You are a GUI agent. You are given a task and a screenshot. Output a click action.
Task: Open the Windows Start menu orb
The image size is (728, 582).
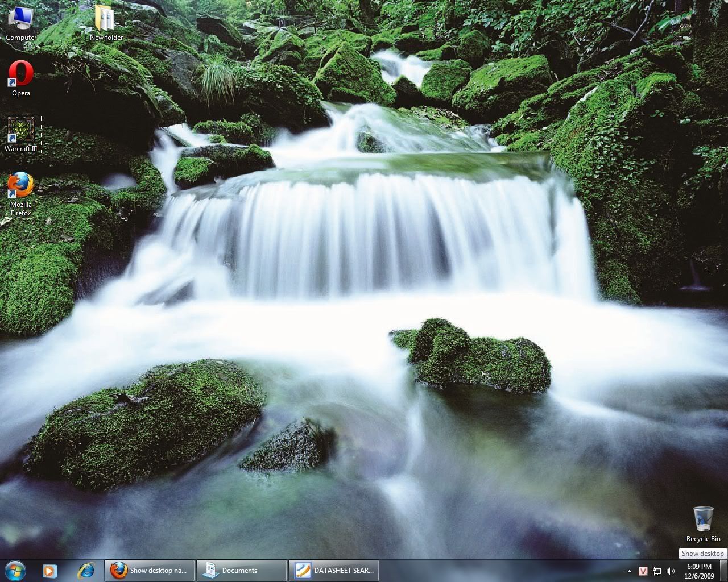coord(15,570)
